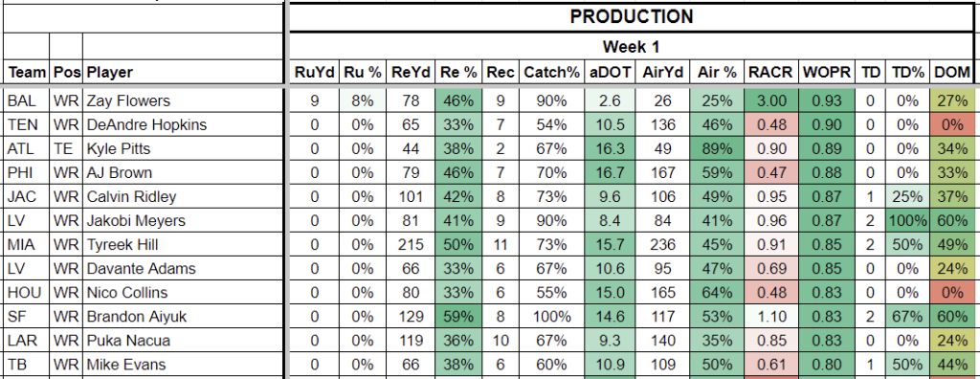Click Kyle Pitts' 89% Air % cell

click(717, 149)
